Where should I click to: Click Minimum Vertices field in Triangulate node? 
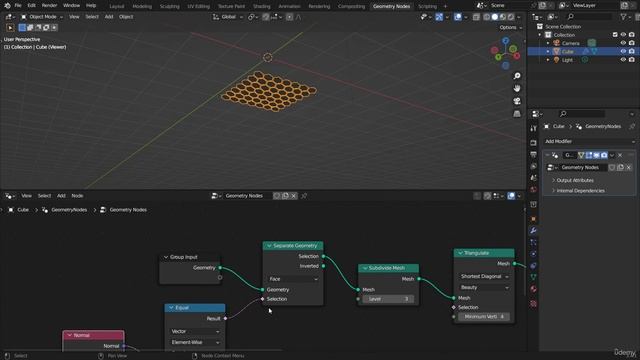pyautogui.click(x=484, y=316)
